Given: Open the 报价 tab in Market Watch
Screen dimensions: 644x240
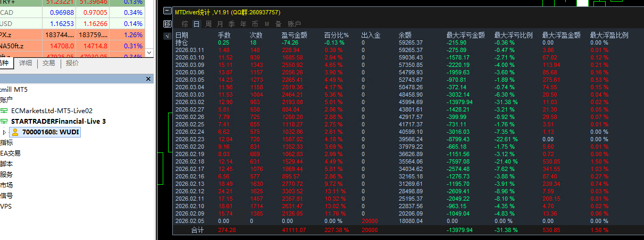Looking at the screenshot, I should point(72,63).
